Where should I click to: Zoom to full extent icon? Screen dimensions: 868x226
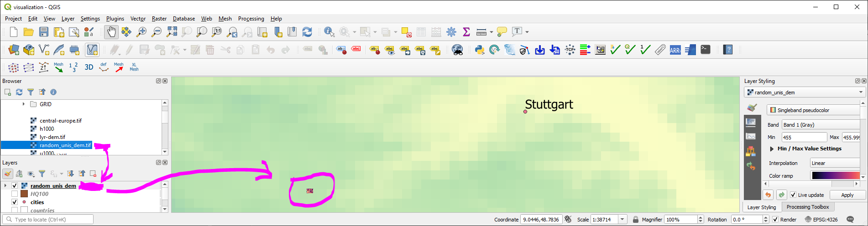pyautogui.click(x=172, y=32)
